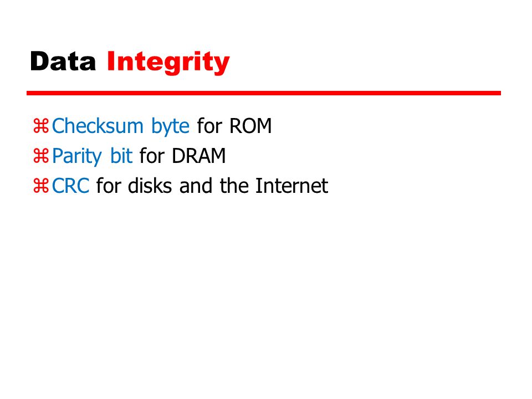Select the red word Integrity in title

tap(168, 63)
